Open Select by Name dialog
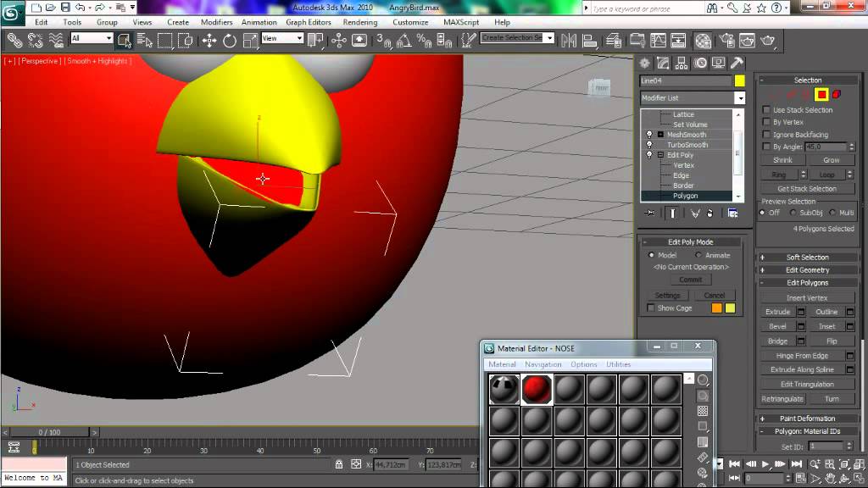 click(x=144, y=41)
